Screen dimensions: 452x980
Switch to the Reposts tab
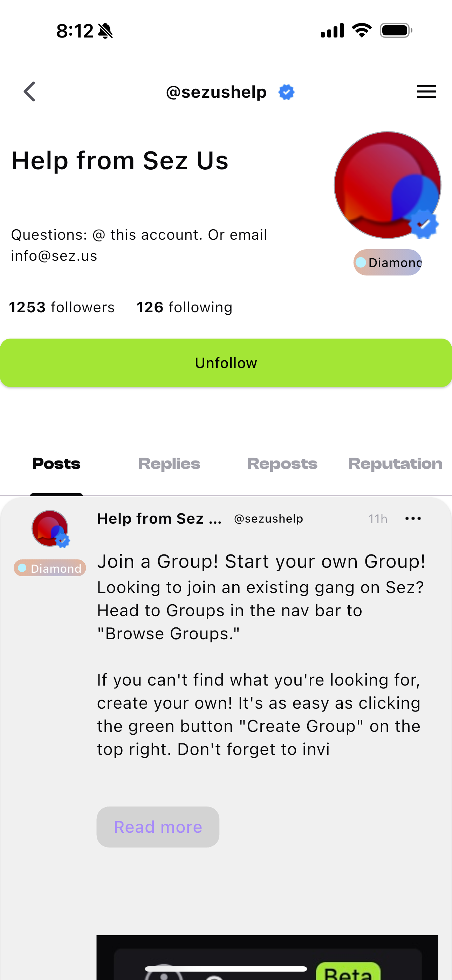coord(282,464)
